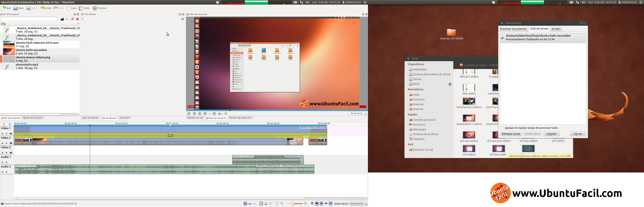Select the overwrite edit mode icon
Screen dimensions: 644x207
[x=250, y=204]
